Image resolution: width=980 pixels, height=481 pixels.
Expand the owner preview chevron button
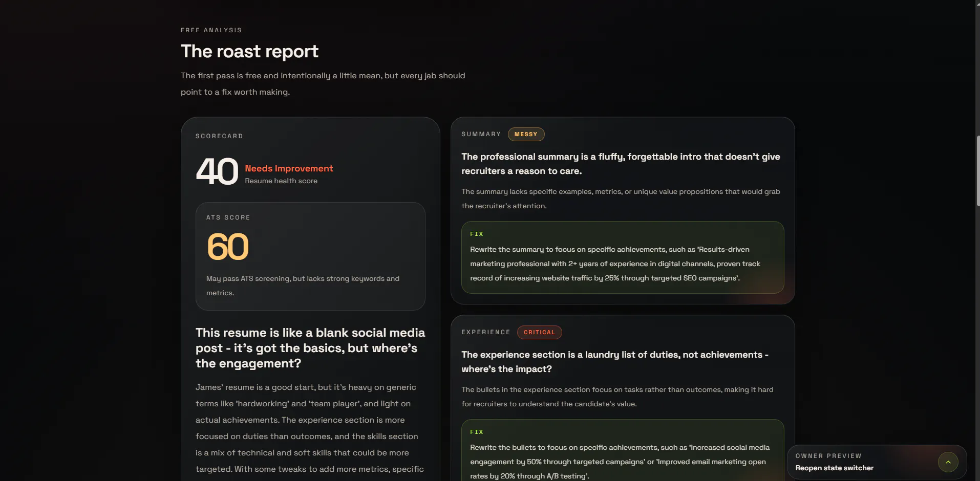tap(948, 462)
